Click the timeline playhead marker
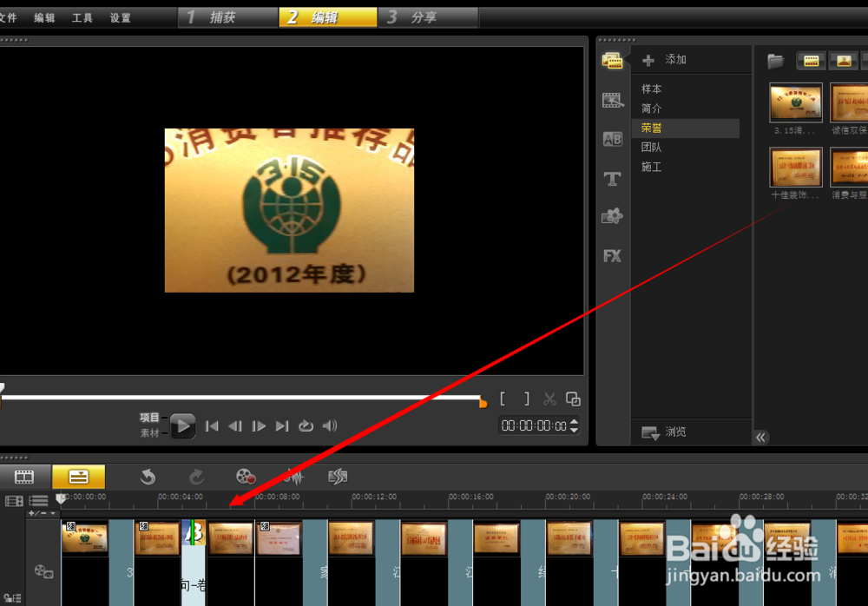This screenshot has height=606, width=868. coord(61,499)
